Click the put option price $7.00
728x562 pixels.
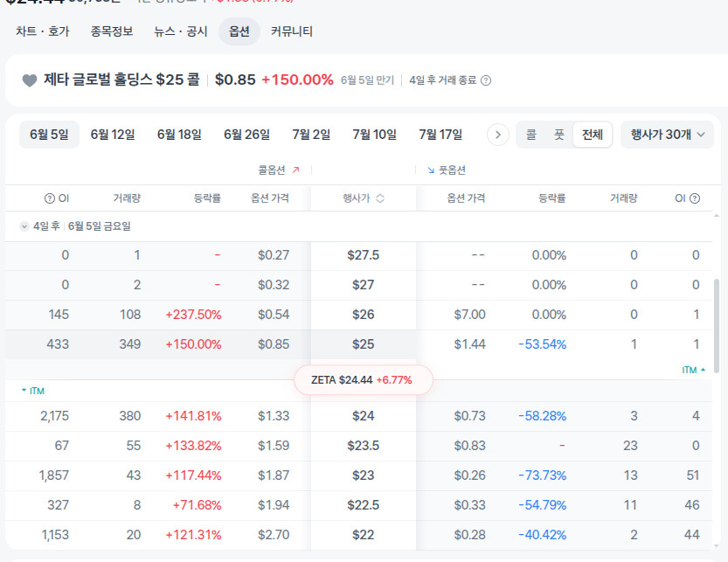pyautogui.click(x=469, y=315)
